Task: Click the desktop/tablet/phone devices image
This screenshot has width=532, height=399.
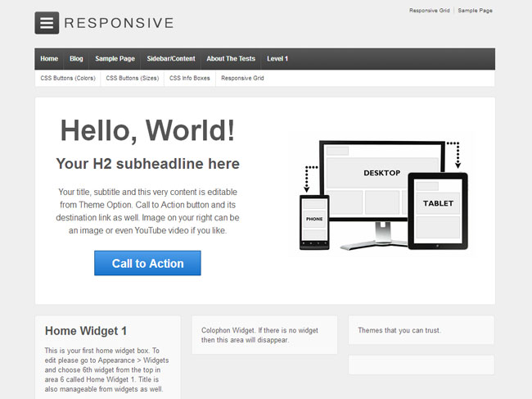Action: (383, 196)
